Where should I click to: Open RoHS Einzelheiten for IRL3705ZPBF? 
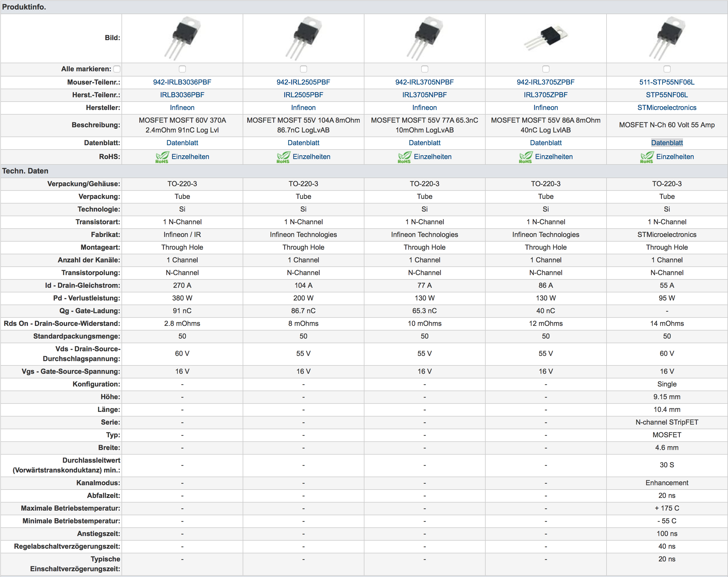point(554,157)
